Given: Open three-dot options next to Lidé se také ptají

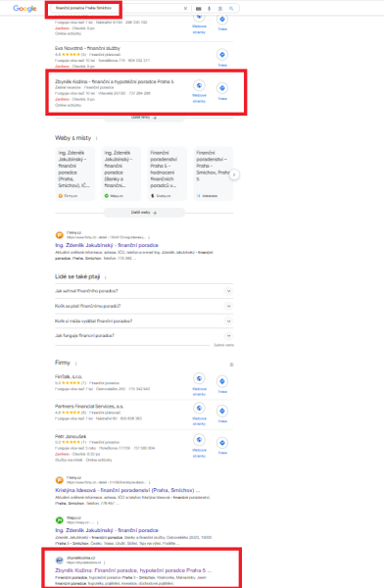Looking at the screenshot, I should 106,277.
